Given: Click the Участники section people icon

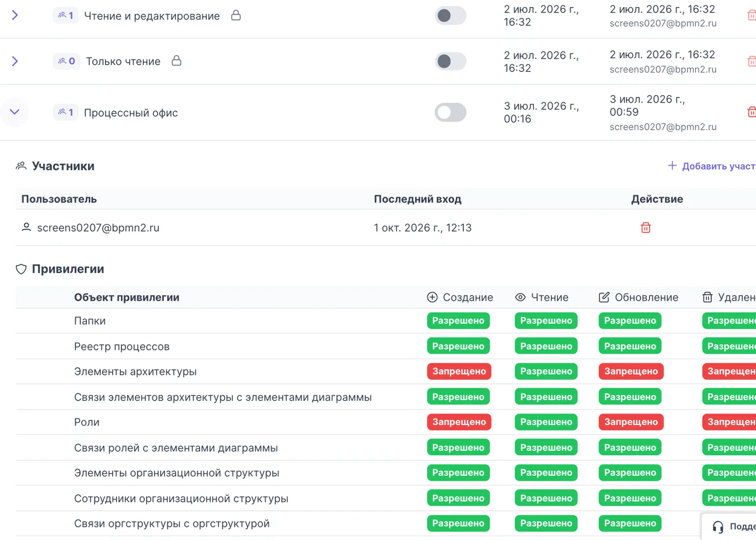Looking at the screenshot, I should [x=21, y=166].
